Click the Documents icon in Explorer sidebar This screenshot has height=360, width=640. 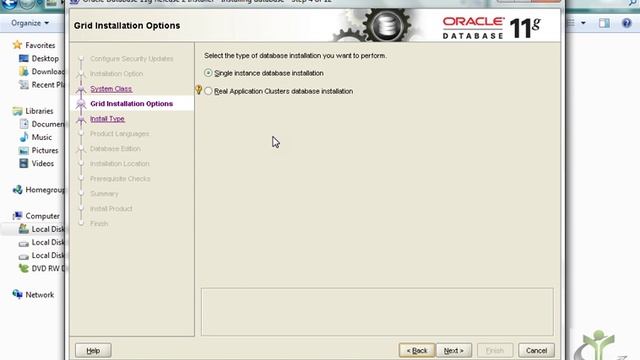point(24,124)
